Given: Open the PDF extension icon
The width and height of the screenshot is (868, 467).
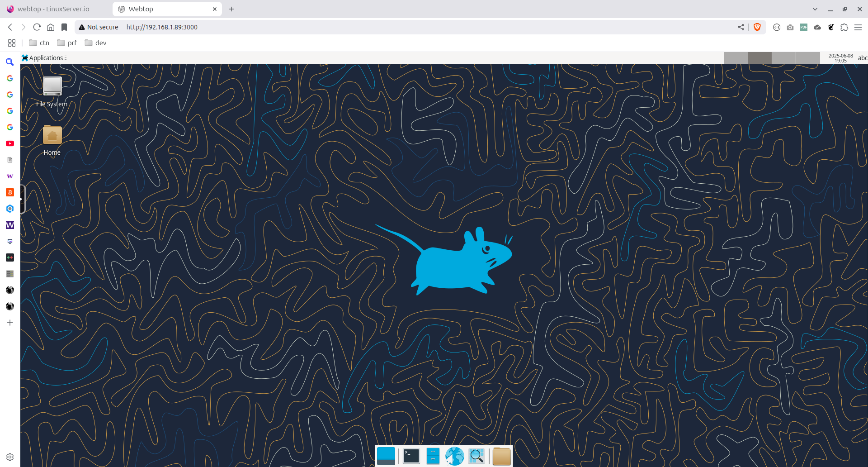Looking at the screenshot, I should point(804,27).
